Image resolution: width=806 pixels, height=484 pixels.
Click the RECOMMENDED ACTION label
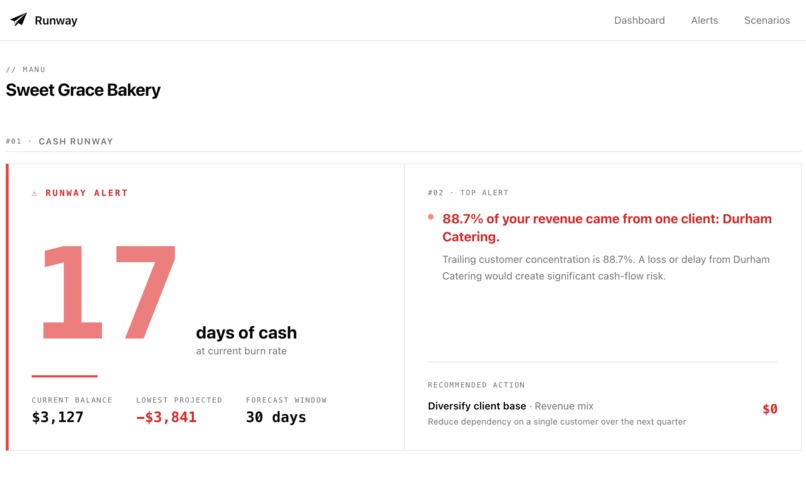(476, 385)
